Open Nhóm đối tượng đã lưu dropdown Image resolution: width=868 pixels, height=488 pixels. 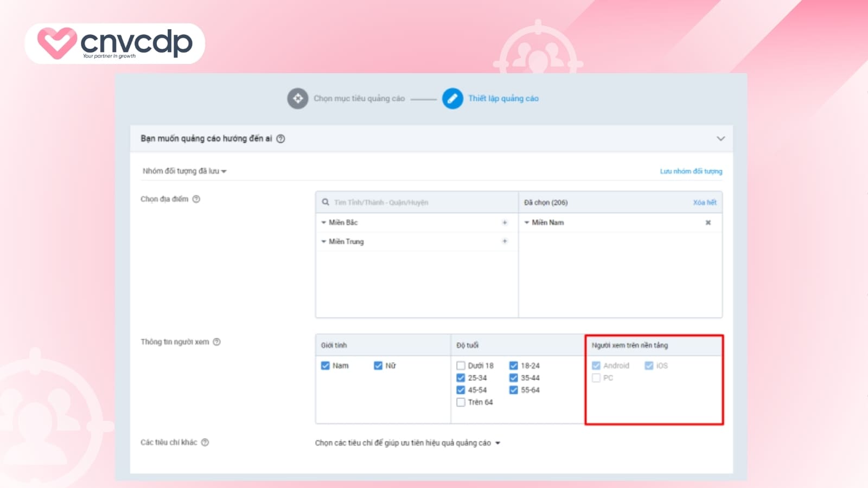click(x=184, y=171)
